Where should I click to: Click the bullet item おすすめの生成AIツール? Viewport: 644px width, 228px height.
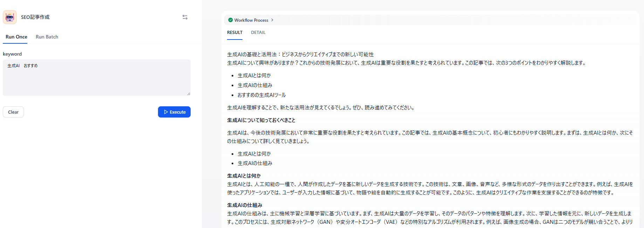click(262, 95)
